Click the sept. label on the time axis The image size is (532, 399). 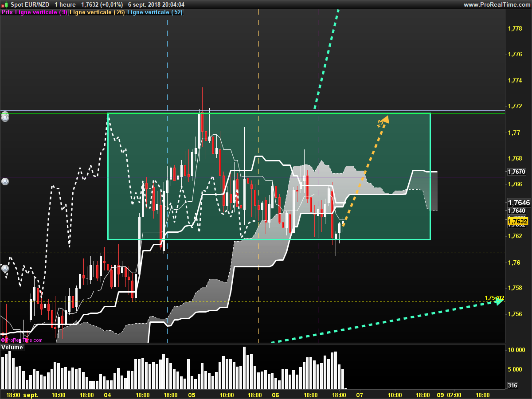(31, 395)
